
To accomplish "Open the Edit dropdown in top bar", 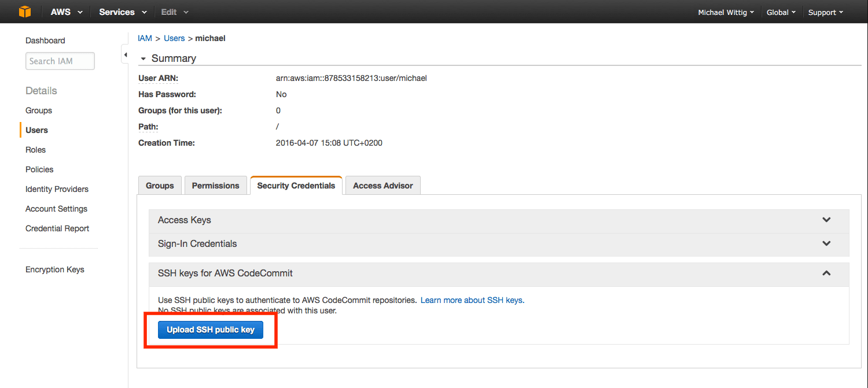I will 174,12.
